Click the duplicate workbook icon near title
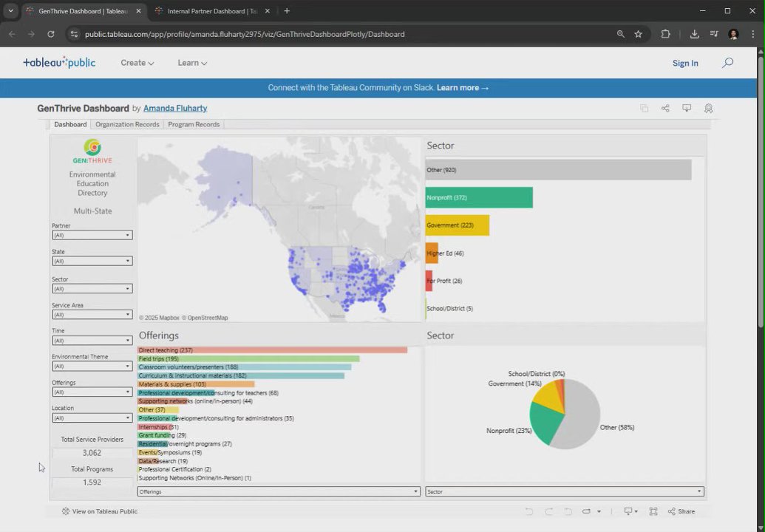This screenshot has width=765, height=532. pos(644,109)
